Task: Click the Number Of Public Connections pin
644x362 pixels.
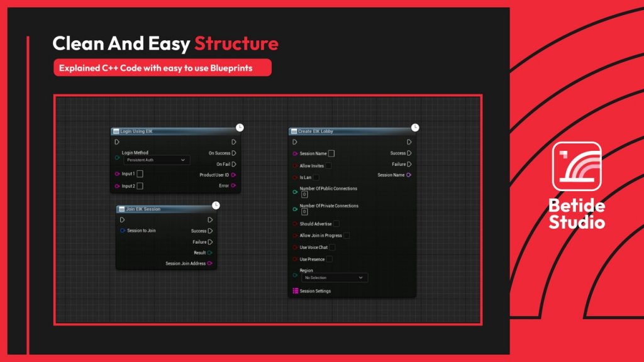Action: click(295, 192)
